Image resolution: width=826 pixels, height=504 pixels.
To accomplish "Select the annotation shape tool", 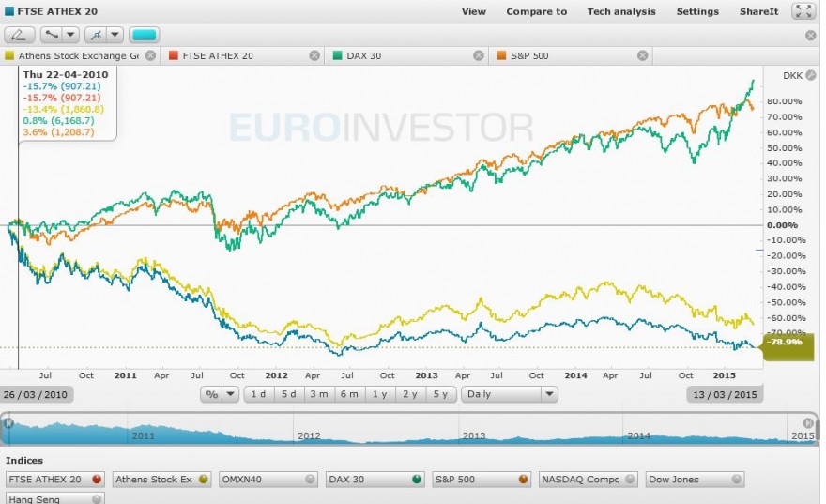I will (96, 36).
